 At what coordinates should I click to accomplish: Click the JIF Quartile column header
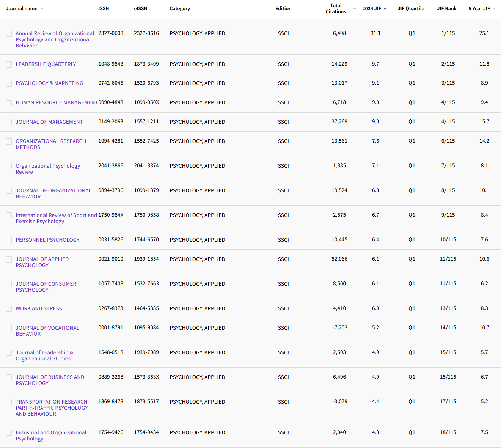[x=411, y=9]
